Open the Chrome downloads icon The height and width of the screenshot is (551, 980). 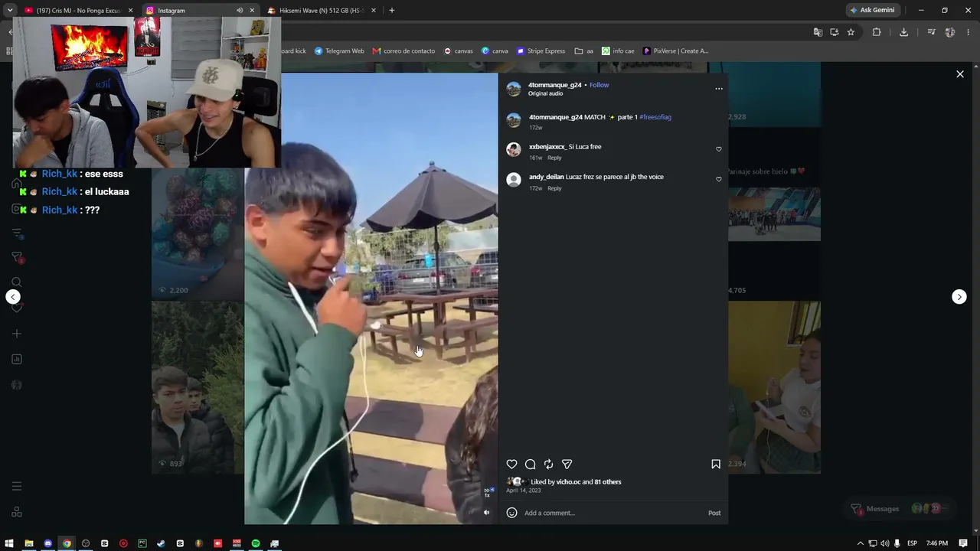point(903,32)
